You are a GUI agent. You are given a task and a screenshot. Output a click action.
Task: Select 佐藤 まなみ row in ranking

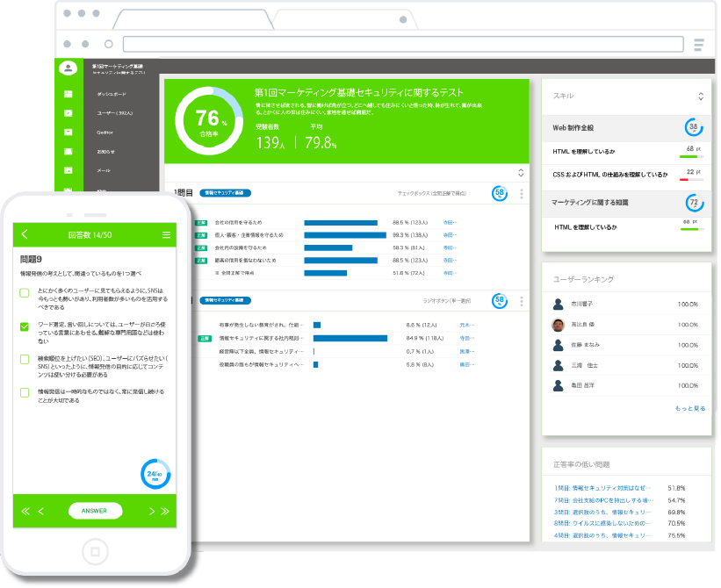pos(626,345)
